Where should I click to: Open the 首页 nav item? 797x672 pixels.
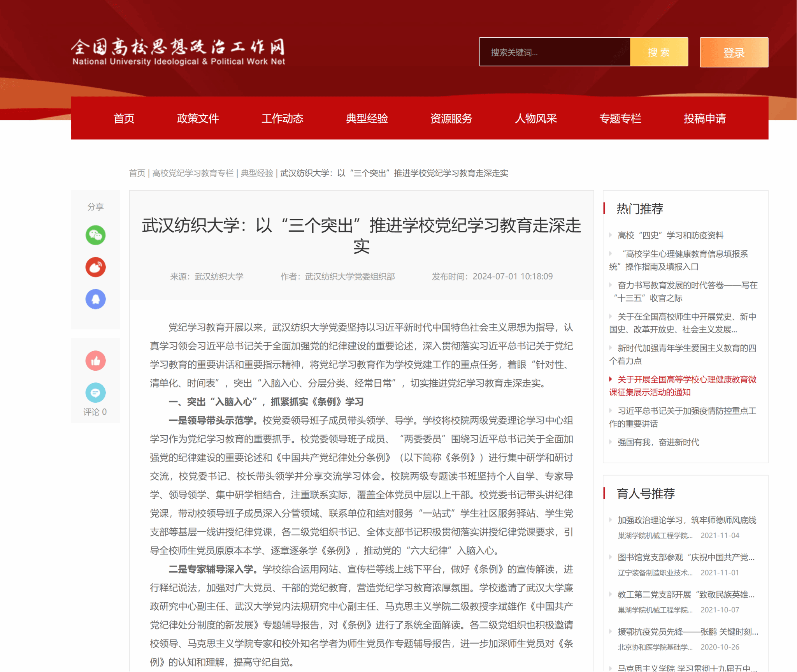(x=124, y=118)
